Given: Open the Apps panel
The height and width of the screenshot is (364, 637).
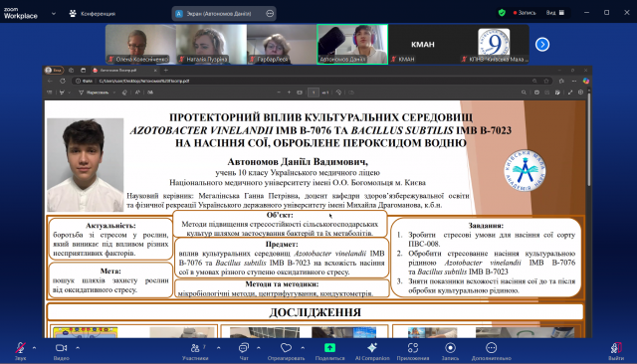Looking at the screenshot, I should (413, 351).
